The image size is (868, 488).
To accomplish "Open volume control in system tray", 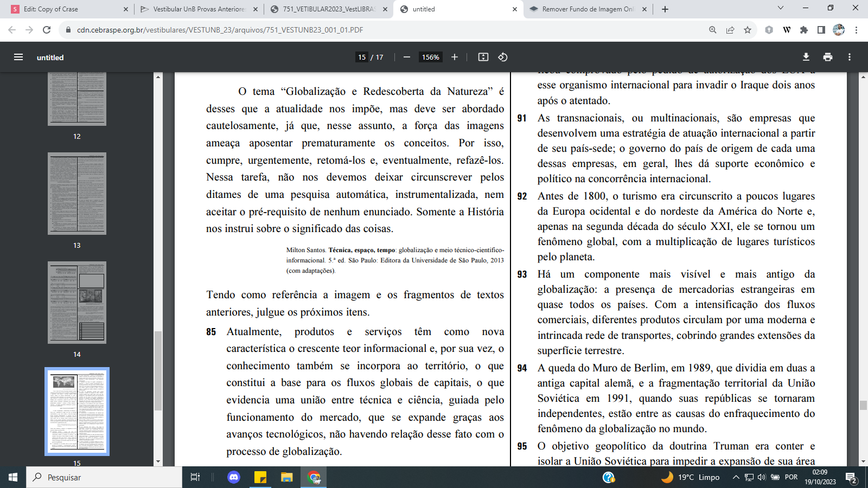I will point(762,477).
